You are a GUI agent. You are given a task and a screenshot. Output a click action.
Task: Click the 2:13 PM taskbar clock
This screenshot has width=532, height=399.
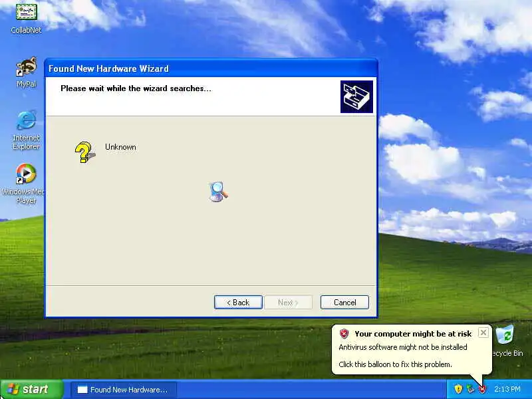click(x=507, y=389)
